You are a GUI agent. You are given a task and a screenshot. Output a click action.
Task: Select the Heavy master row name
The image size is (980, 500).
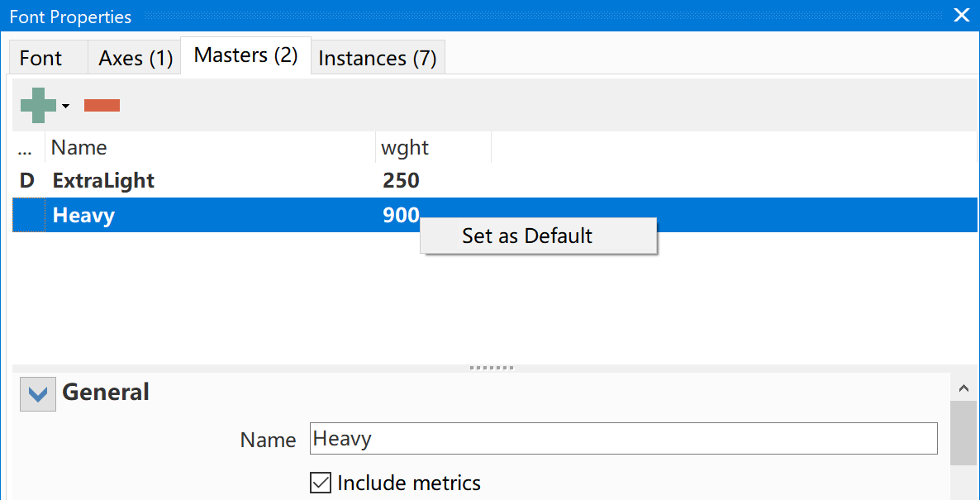83,215
